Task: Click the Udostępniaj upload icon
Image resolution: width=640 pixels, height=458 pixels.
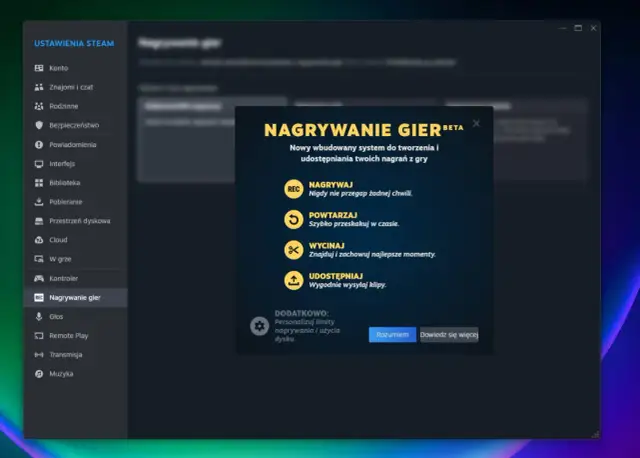Action: coord(293,280)
